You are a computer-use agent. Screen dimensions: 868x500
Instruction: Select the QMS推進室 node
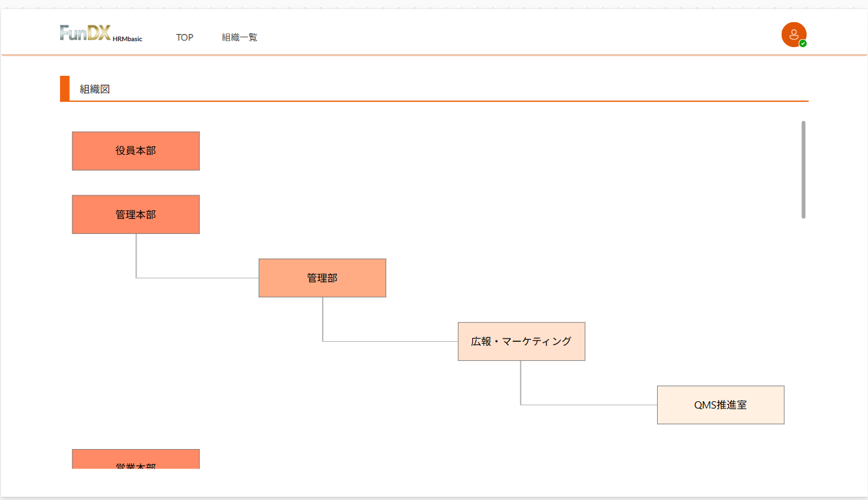point(720,405)
